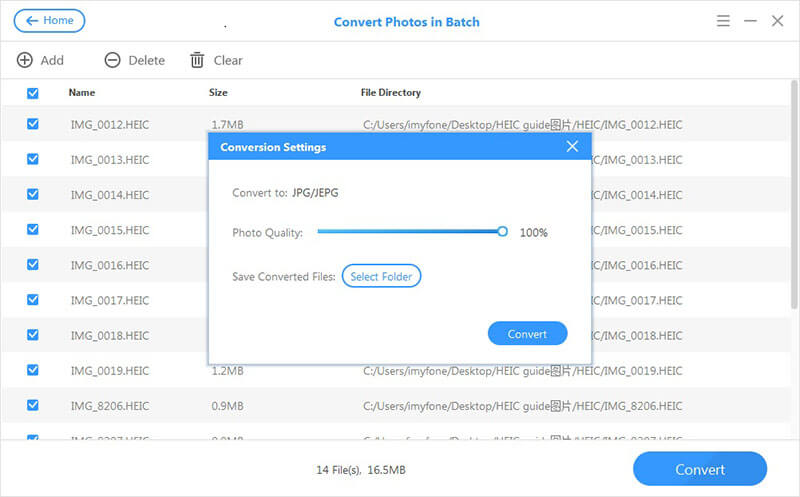The width and height of the screenshot is (800, 497).
Task: Select file name IMG_0019.HEIC
Action: click(110, 371)
